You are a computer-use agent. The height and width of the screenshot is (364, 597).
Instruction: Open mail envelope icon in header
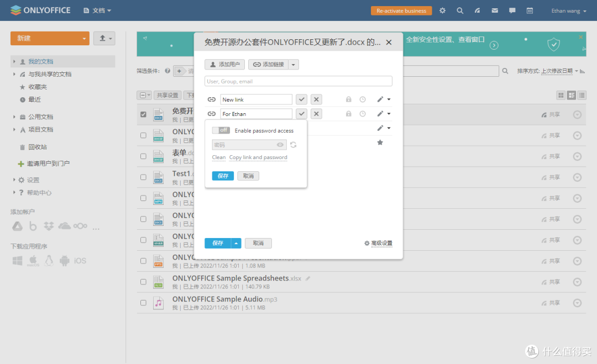pos(495,10)
